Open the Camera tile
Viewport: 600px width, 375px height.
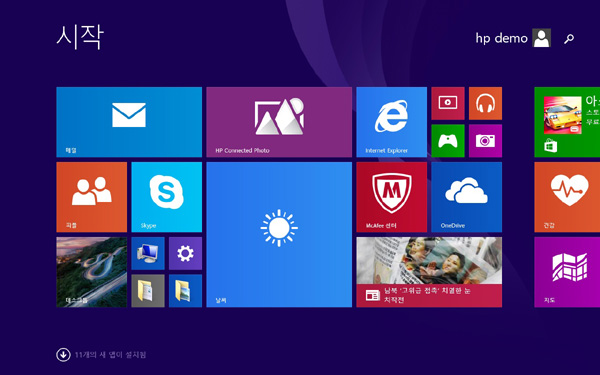[485, 141]
